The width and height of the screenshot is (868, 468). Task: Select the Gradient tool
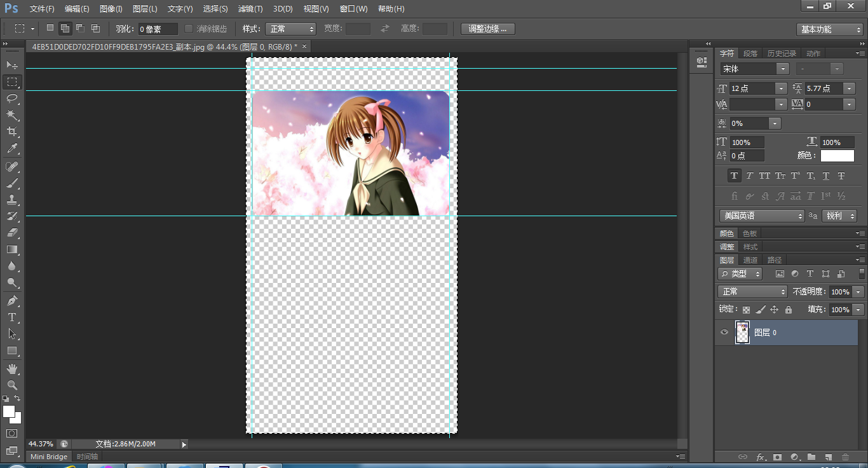pos(12,249)
